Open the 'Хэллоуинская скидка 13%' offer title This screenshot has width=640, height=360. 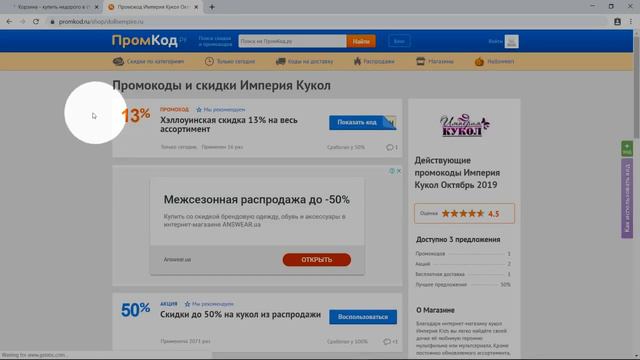[x=229, y=124]
